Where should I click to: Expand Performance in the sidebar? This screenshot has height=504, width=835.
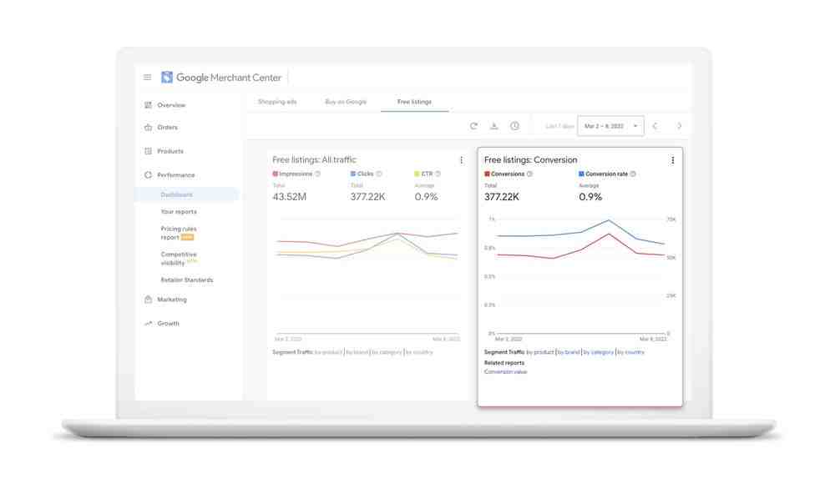pyautogui.click(x=176, y=175)
